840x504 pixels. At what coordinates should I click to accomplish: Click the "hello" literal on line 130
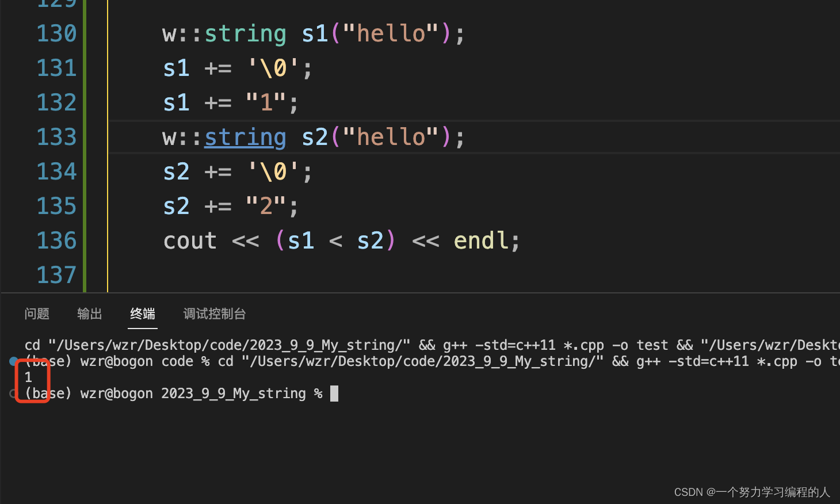click(391, 33)
